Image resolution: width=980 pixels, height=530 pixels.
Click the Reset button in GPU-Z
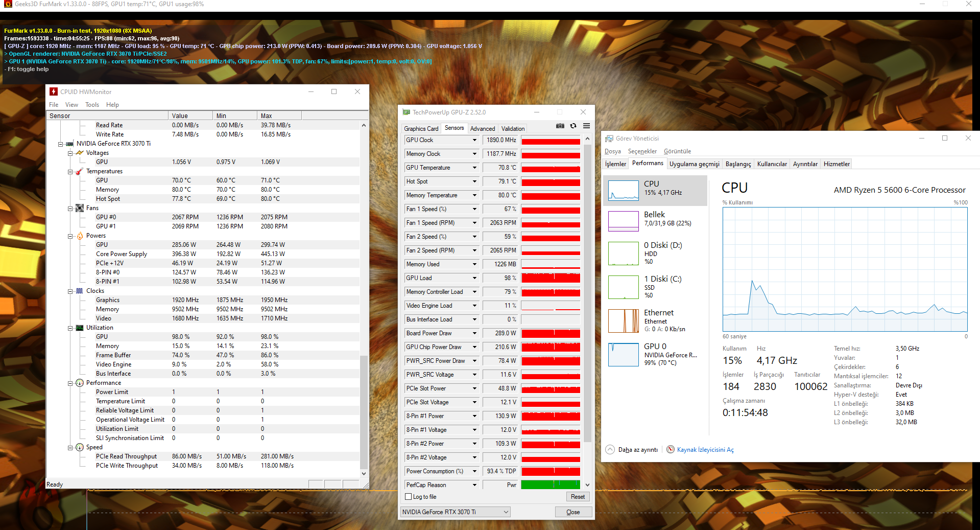[x=578, y=497]
